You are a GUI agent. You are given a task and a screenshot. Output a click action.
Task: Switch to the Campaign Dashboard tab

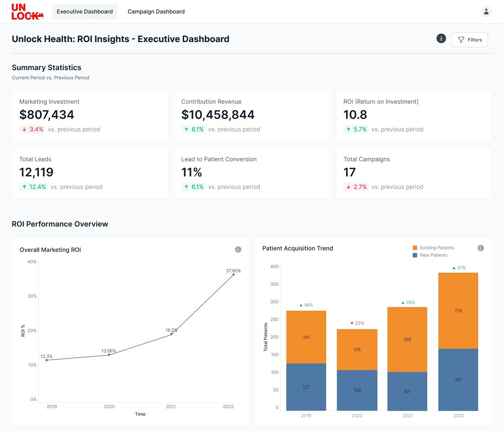coord(156,11)
